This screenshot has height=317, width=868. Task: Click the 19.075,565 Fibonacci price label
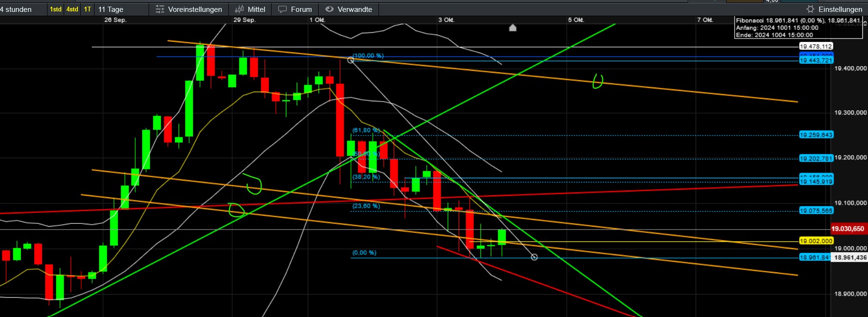[x=816, y=211]
